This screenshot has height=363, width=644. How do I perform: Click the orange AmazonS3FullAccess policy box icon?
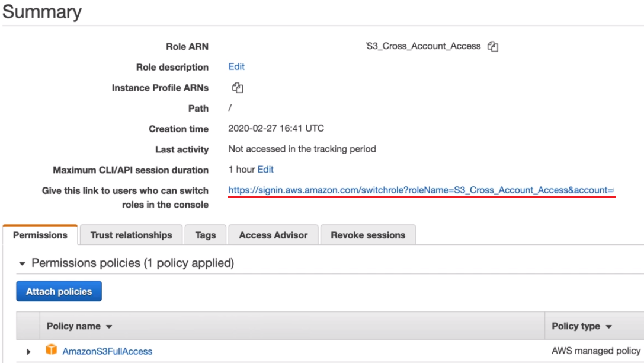[52, 351]
